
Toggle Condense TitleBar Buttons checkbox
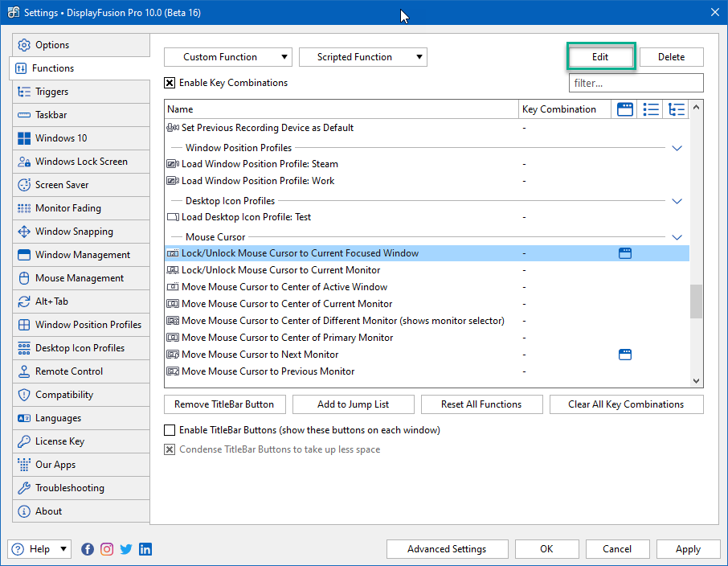(x=170, y=449)
